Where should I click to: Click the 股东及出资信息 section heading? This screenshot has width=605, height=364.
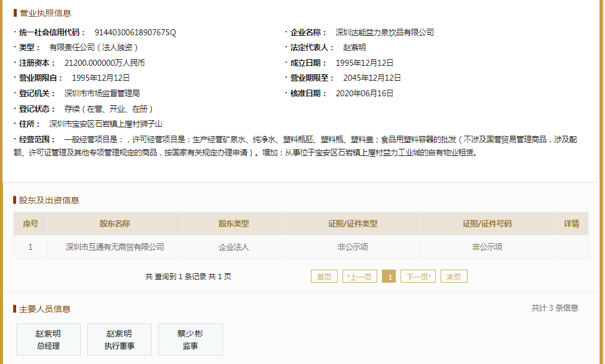(49, 200)
